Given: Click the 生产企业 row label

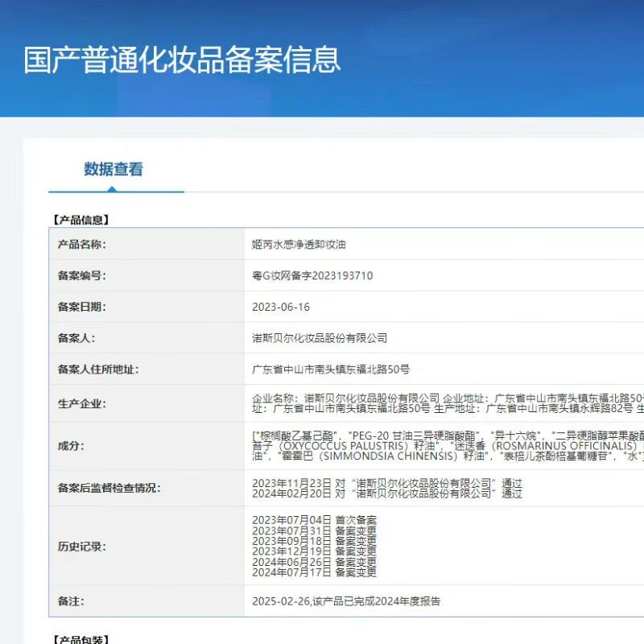Looking at the screenshot, I should (81, 403).
